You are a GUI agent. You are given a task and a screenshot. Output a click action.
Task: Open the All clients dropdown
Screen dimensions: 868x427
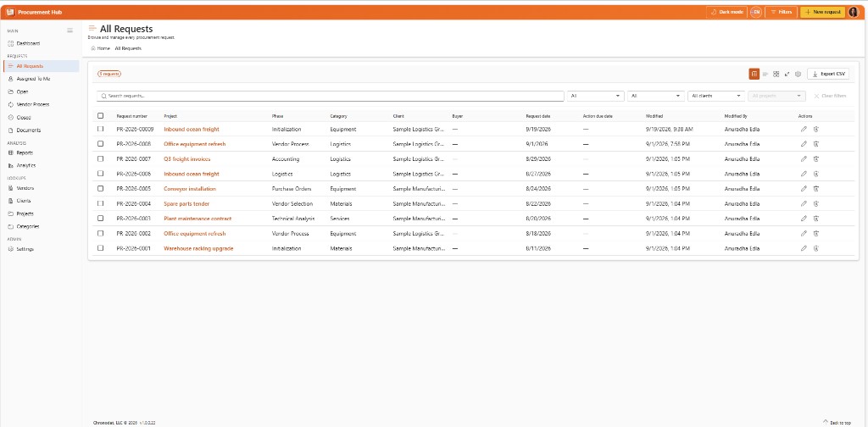[x=716, y=96]
